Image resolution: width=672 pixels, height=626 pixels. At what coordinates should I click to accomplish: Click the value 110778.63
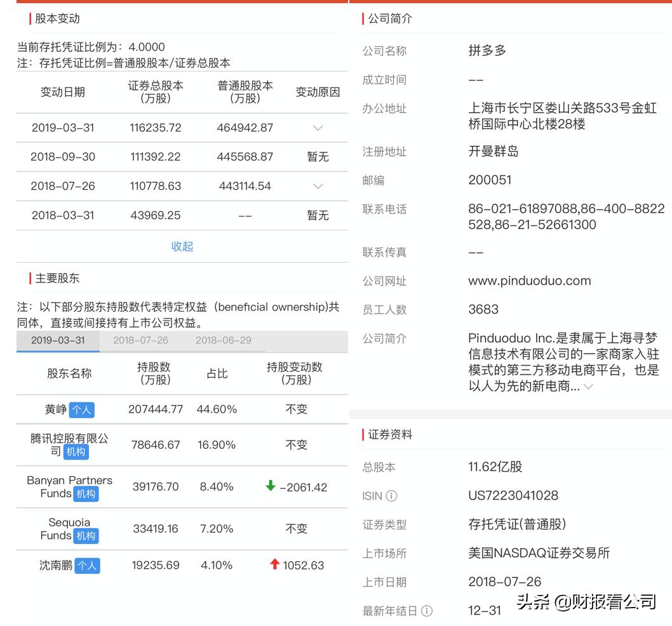[x=155, y=186]
